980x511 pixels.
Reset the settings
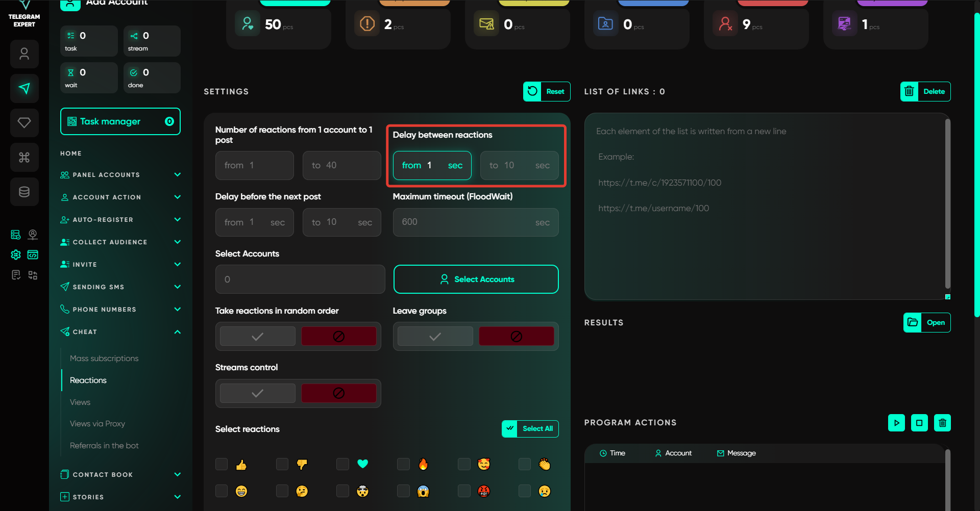pyautogui.click(x=547, y=92)
